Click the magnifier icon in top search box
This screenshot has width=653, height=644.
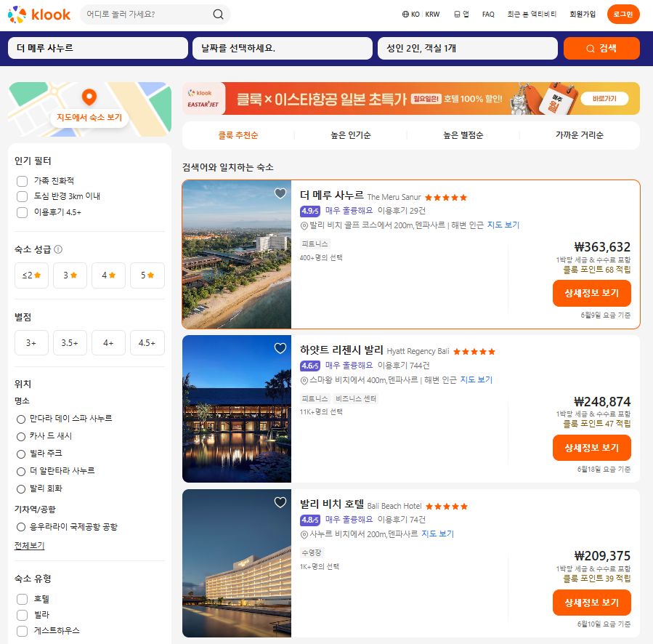[218, 15]
